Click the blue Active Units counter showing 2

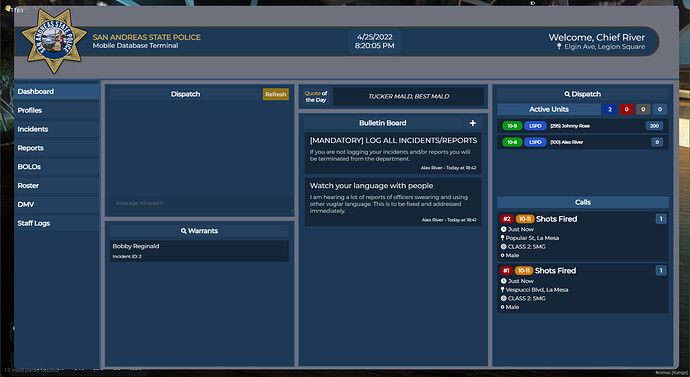coord(609,110)
